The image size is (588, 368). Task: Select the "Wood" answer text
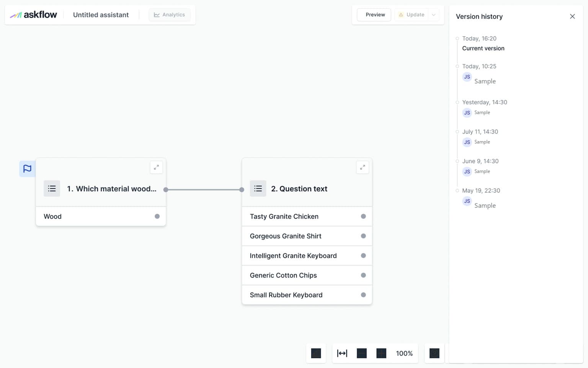coord(52,216)
